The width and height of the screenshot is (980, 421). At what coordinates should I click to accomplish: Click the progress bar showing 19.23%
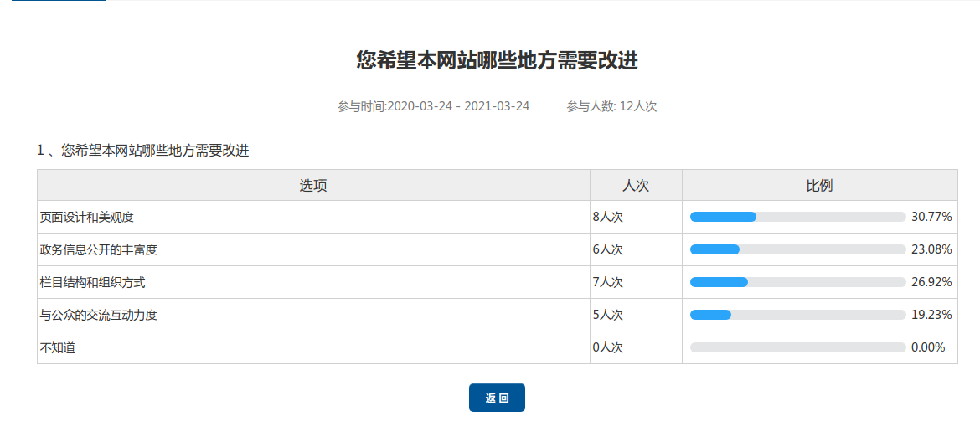(x=797, y=315)
